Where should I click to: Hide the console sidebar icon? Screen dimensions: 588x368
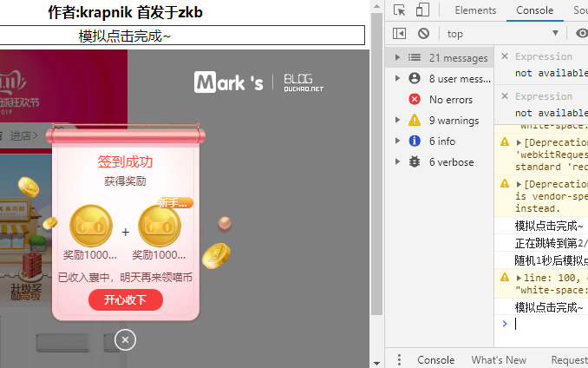pos(399,33)
